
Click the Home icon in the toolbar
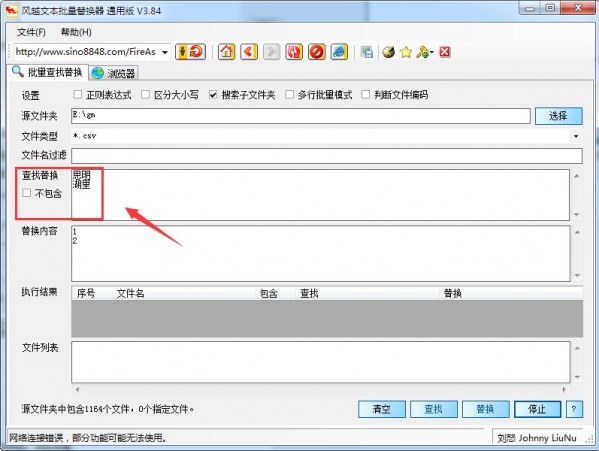[x=227, y=52]
